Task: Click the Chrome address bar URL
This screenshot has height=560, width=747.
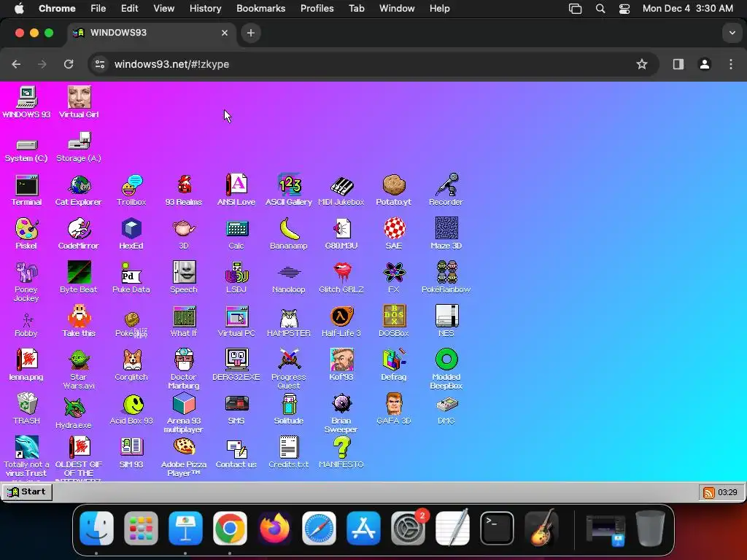Action: (x=171, y=64)
